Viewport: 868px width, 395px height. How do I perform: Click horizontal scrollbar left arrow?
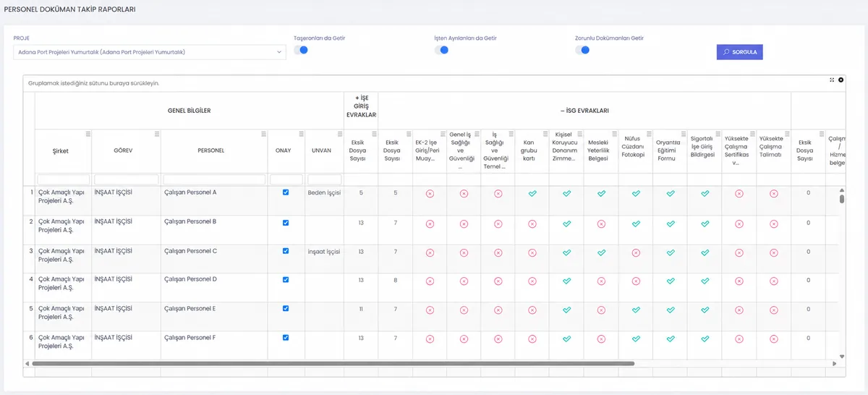(27, 363)
